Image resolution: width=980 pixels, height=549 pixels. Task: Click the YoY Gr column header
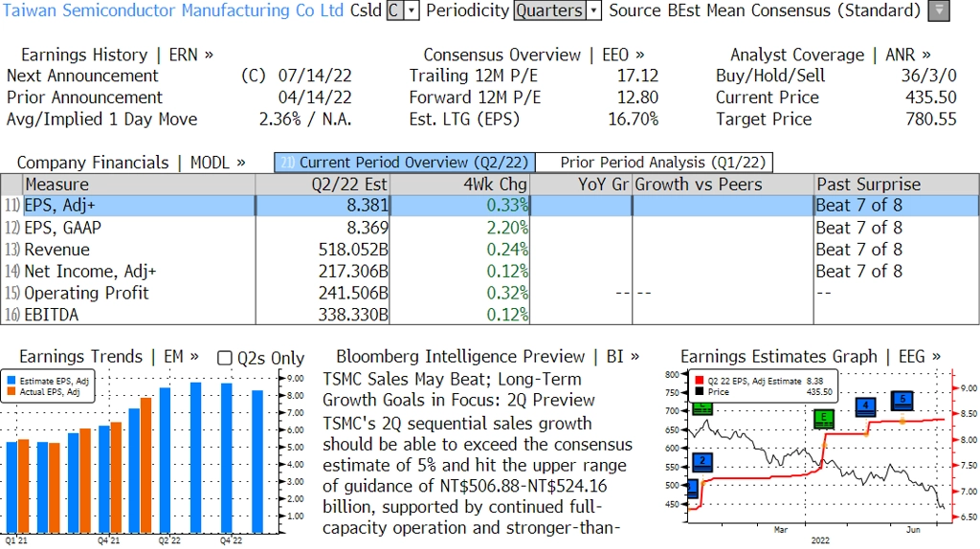coord(581,185)
